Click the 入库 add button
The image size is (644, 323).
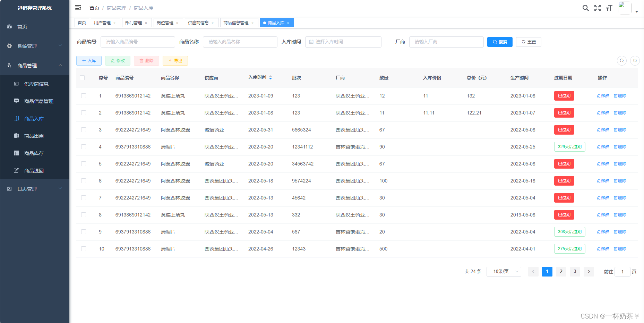pyautogui.click(x=89, y=60)
